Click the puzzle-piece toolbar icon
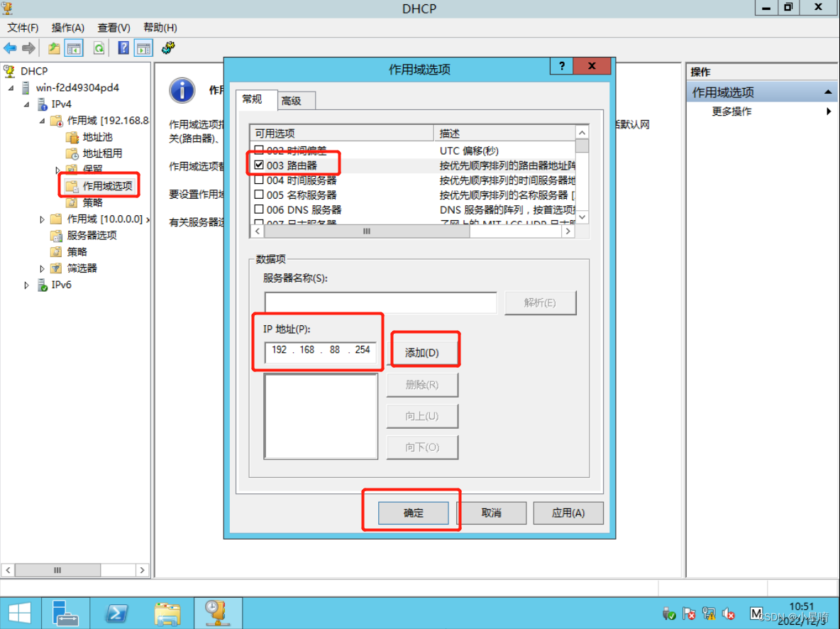 (x=167, y=48)
